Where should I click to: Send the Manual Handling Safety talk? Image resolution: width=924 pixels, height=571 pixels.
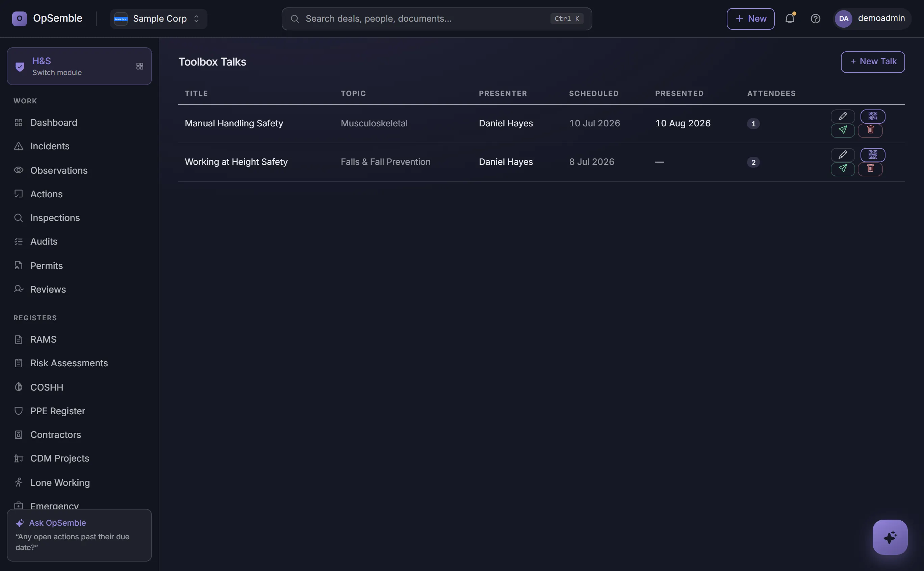[x=843, y=131]
